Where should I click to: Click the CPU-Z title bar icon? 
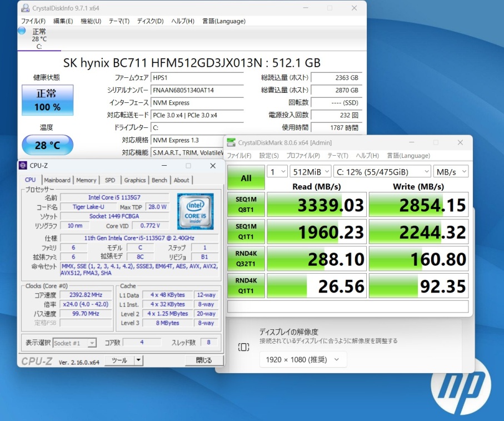click(x=23, y=165)
